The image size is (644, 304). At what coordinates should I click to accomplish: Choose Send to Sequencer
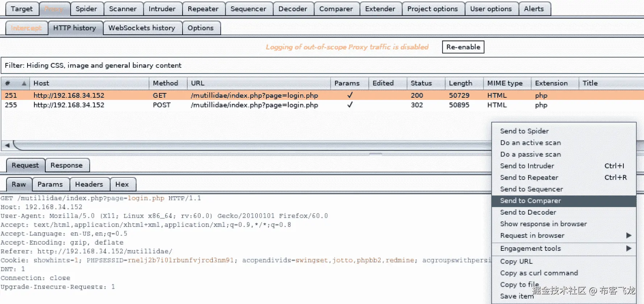click(564, 189)
